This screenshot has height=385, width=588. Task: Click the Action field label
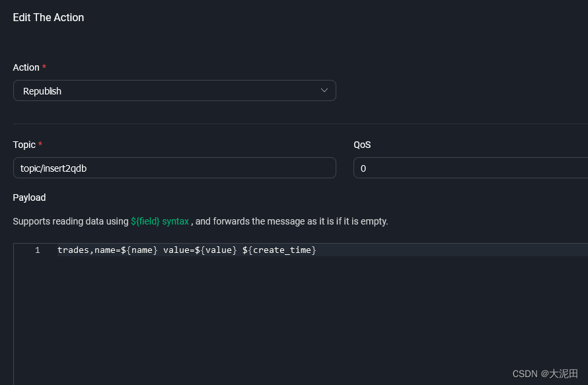point(26,67)
